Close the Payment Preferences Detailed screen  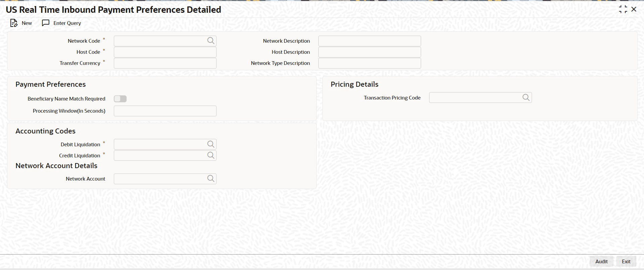tap(634, 9)
